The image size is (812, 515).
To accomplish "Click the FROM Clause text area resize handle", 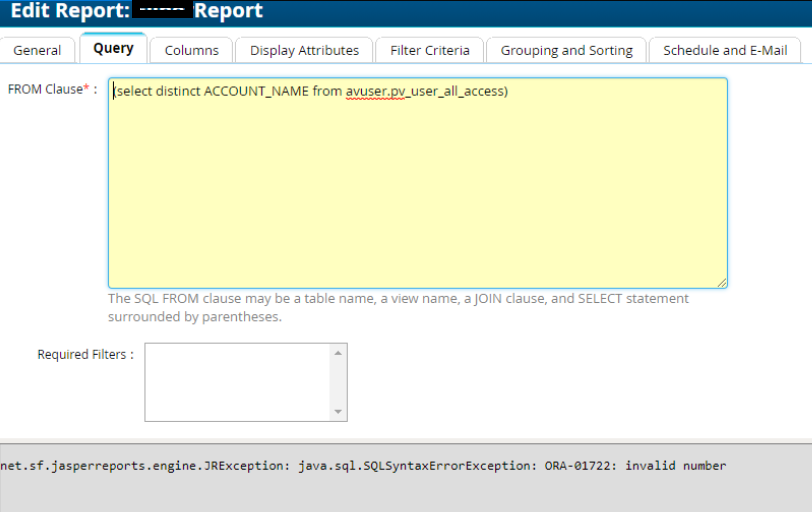I will coord(721,282).
